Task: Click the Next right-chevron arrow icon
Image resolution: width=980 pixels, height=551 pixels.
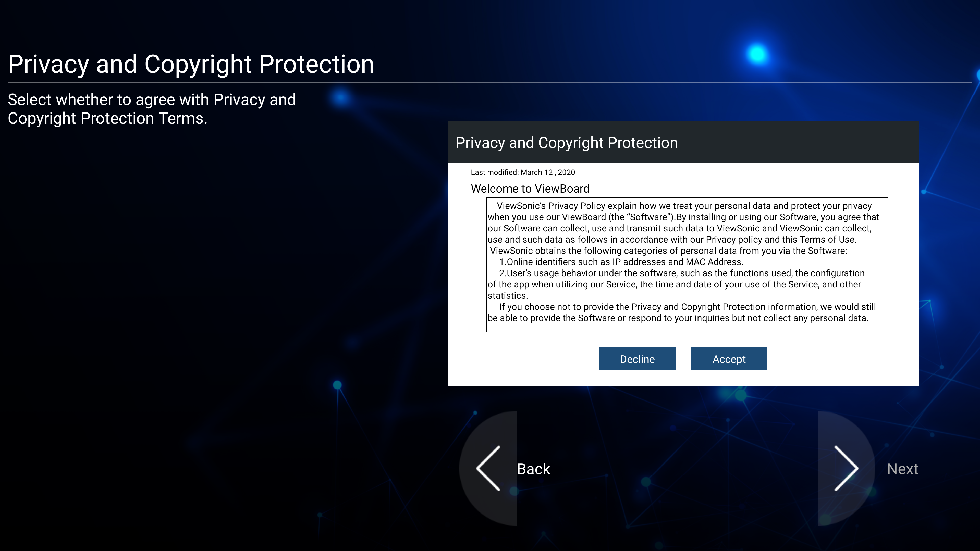Action: pos(847,469)
